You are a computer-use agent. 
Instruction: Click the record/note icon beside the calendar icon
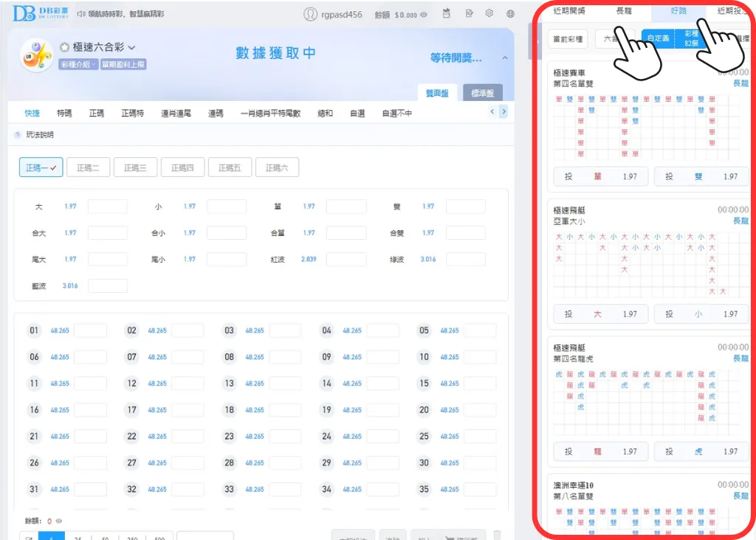pos(468,13)
